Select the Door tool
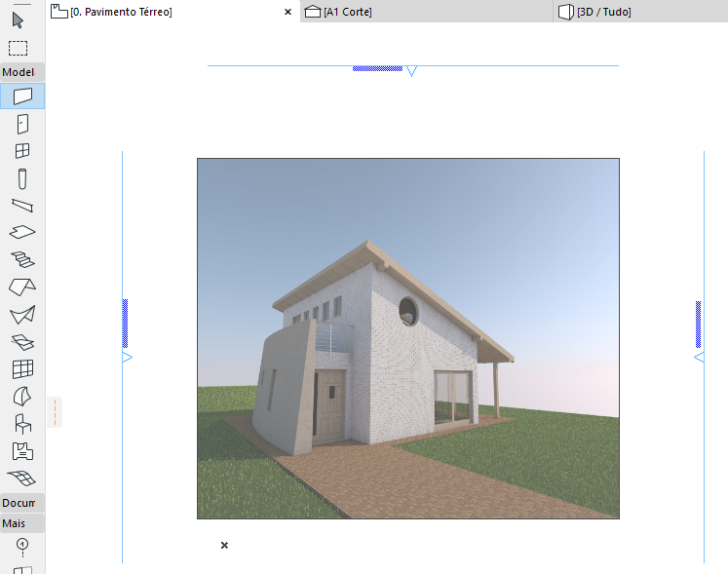The width and height of the screenshot is (728, 574). pyautogui.click(x=22, y=124)
